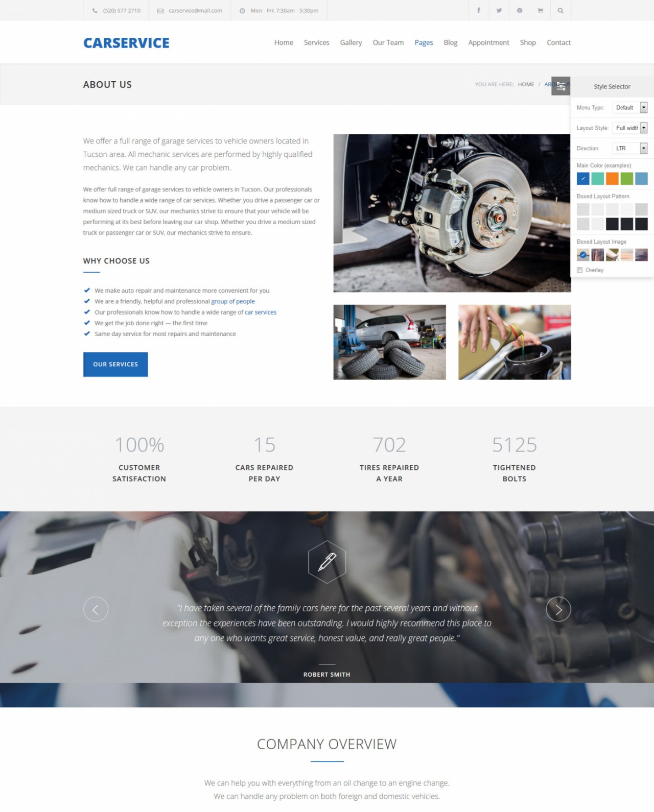Choose the peach pastel boxed layout image

627,254
